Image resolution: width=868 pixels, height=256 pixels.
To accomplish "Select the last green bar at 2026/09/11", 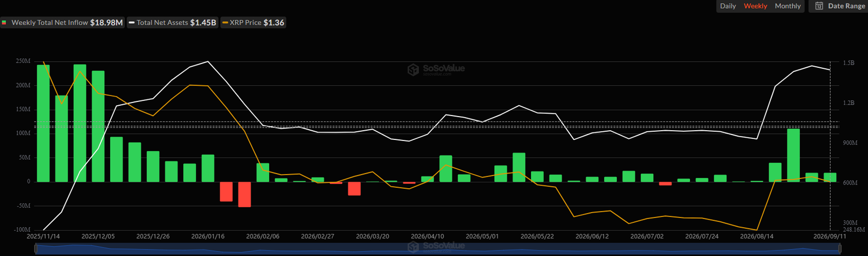I will pyautogui.click(x=830, y=177).
